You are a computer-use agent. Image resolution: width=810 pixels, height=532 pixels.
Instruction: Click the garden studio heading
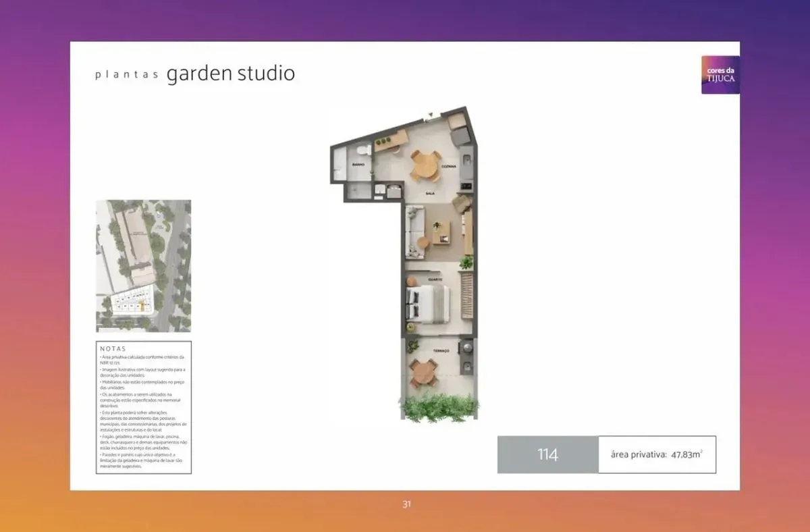230,74
